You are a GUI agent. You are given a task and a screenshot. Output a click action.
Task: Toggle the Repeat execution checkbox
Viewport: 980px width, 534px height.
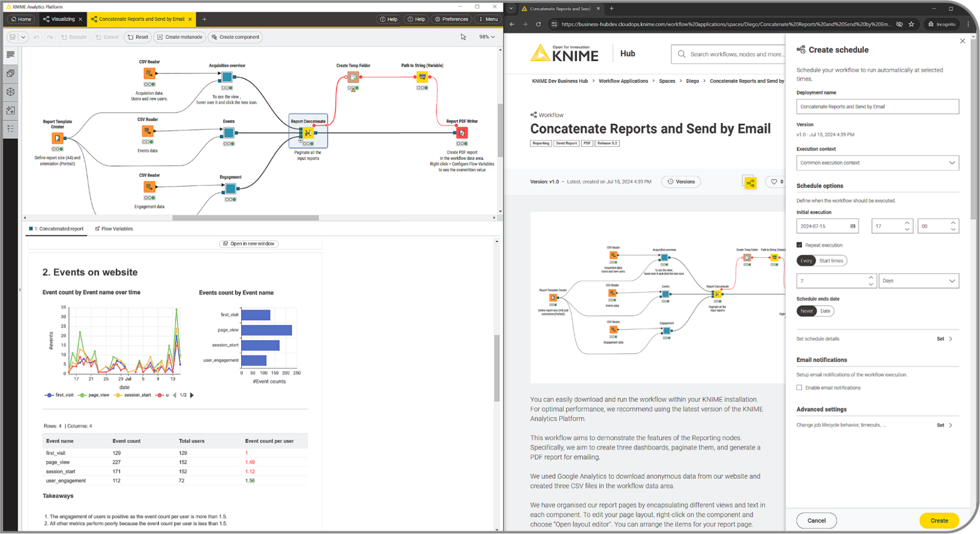799,245
